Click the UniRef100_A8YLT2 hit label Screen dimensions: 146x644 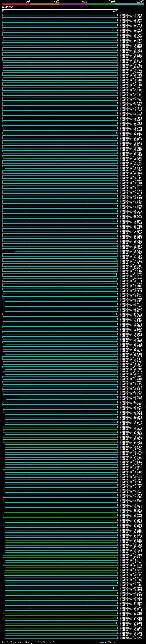[131, 324]
